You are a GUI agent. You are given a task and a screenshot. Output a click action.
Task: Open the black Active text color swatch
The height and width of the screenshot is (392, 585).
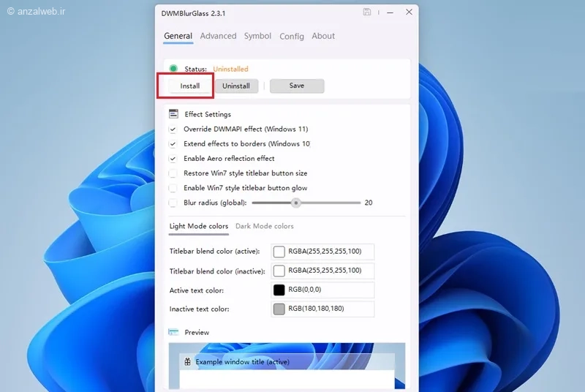(279, 290)
